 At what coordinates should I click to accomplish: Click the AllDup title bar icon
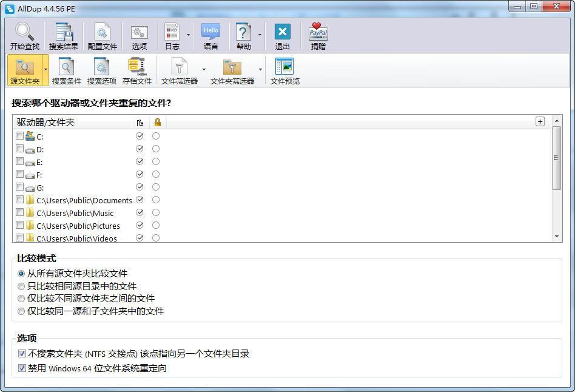[10, 9]
